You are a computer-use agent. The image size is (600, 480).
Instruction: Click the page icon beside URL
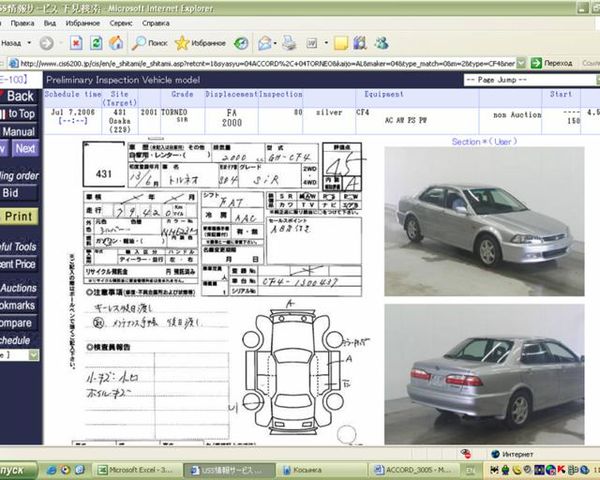(13, 63)
